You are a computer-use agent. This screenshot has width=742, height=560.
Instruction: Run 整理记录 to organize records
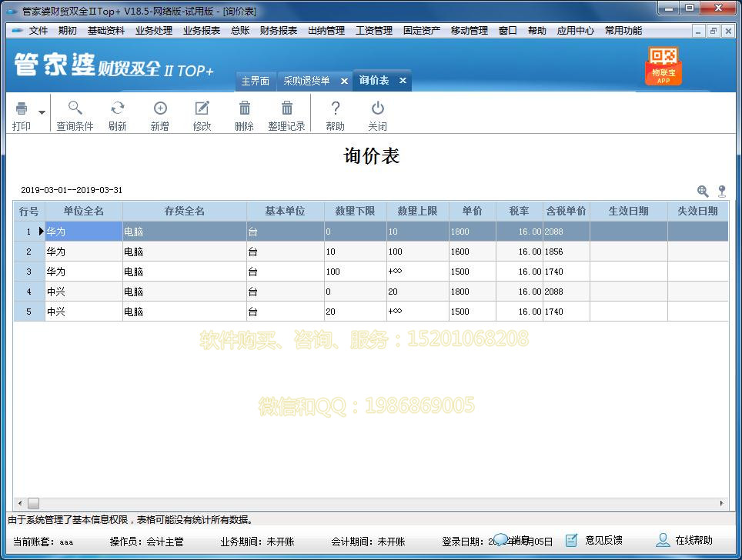[286, 115]
